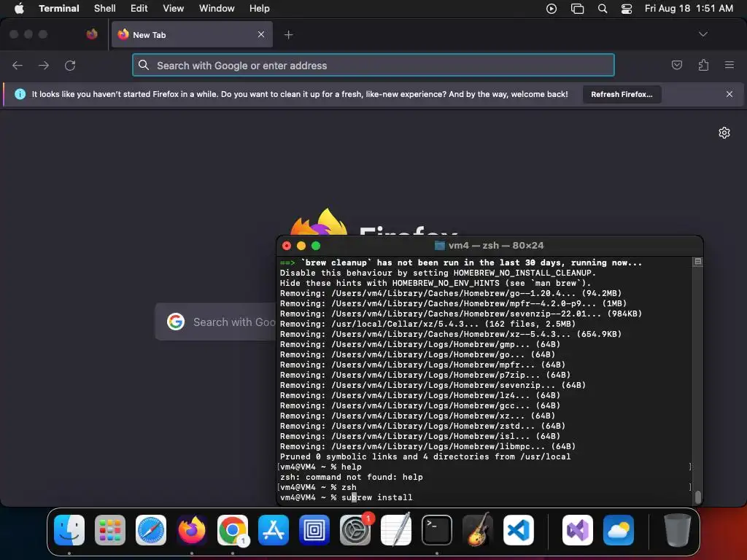Open the Window menu
Image resolution: width=747 pixels, height=560 pixels.
tap(217, 9)
